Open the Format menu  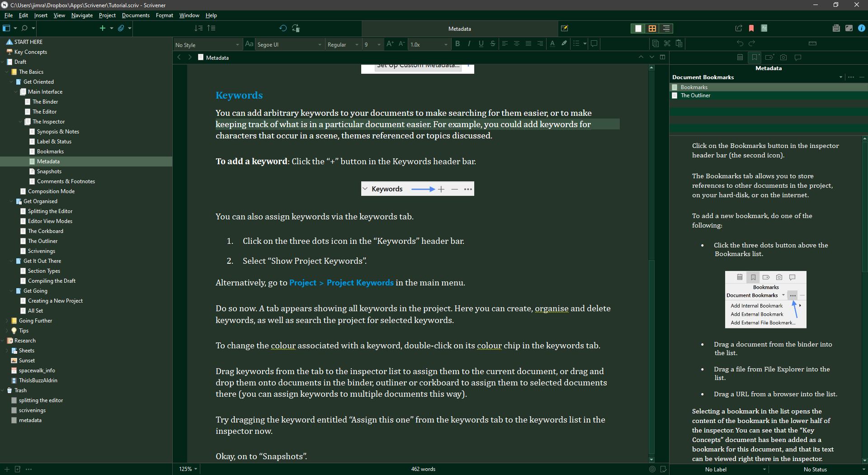164,15
